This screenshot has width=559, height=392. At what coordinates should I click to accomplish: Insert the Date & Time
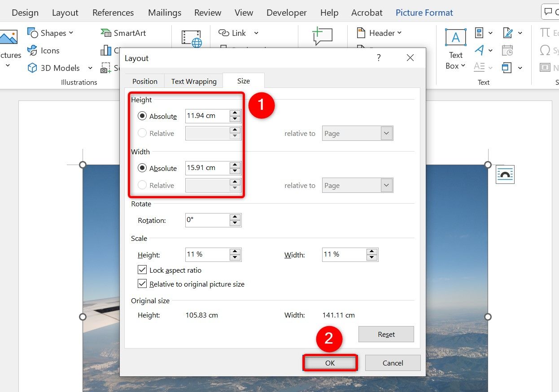click(507, 50)
